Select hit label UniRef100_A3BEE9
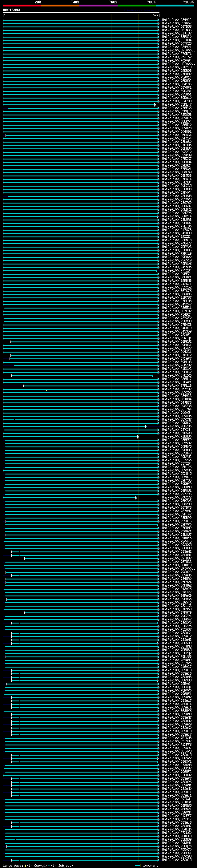Image resolution: width=197 pixels, height=868 pixels. tap(176, 440)
